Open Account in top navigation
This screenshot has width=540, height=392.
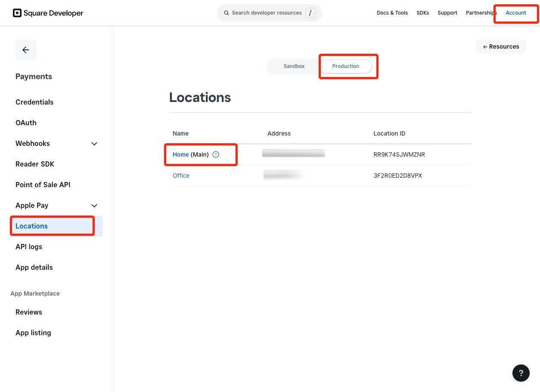516,13
